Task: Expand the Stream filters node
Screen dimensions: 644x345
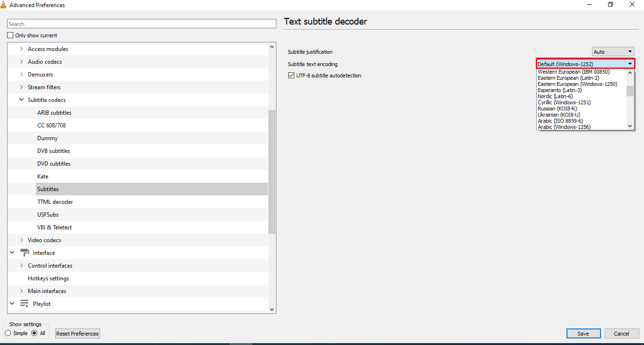Action: pos(21,87)
